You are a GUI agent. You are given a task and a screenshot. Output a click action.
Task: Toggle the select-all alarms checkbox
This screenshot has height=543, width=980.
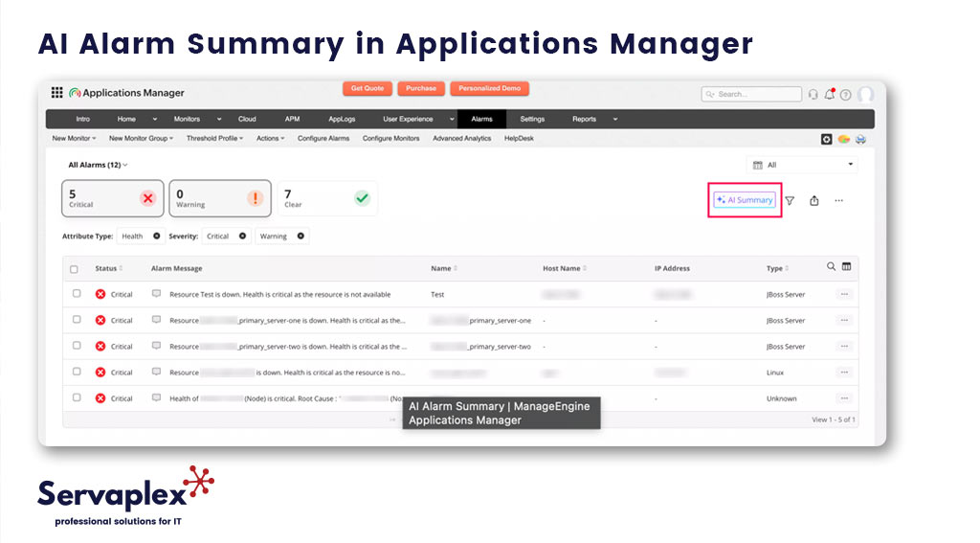pyautogui.click(x=74, y=269)
